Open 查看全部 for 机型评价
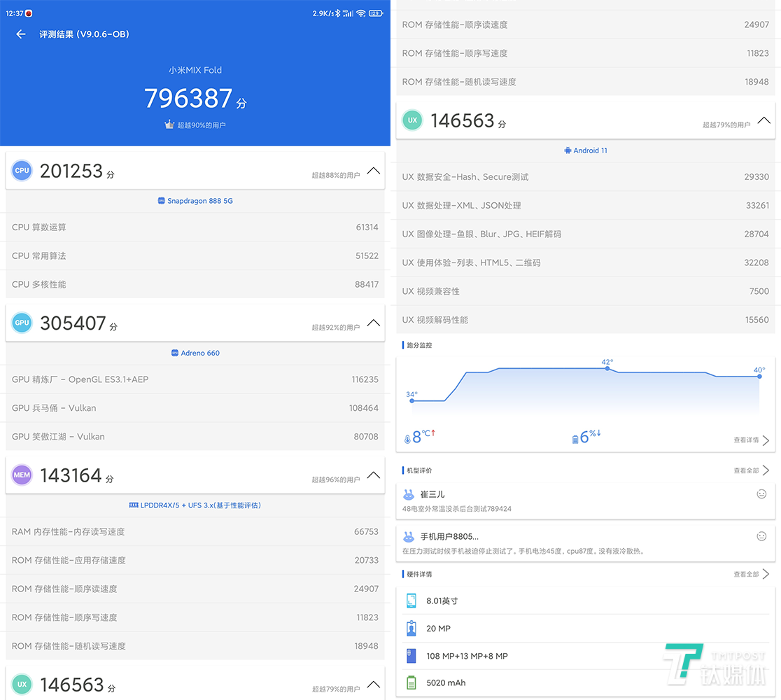This screenshot has width=781, height=700. [751, 470]
